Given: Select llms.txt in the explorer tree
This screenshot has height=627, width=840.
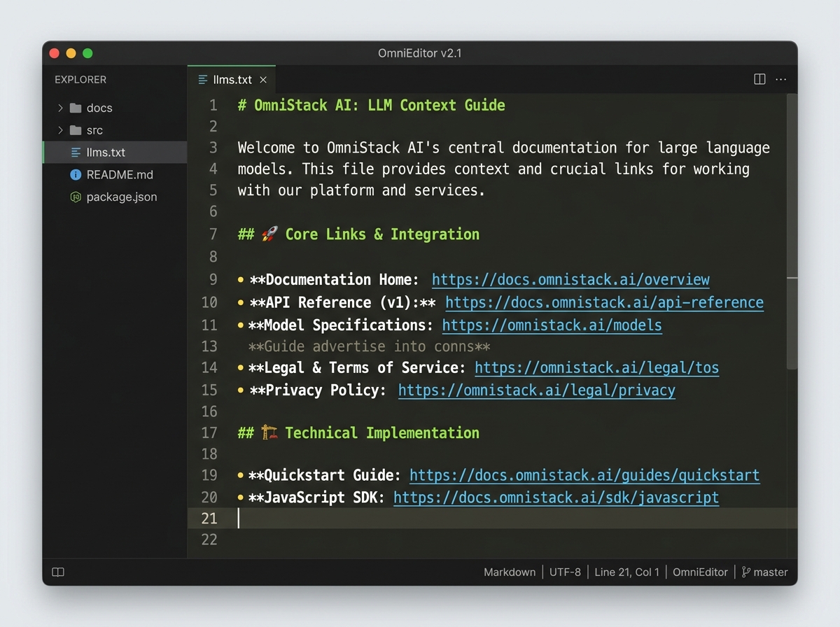Looking at the screenshot, I should [x=115, y=152].
